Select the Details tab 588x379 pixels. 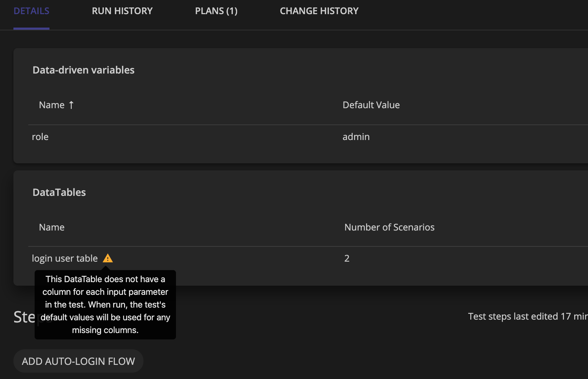[x=31, y=11]
